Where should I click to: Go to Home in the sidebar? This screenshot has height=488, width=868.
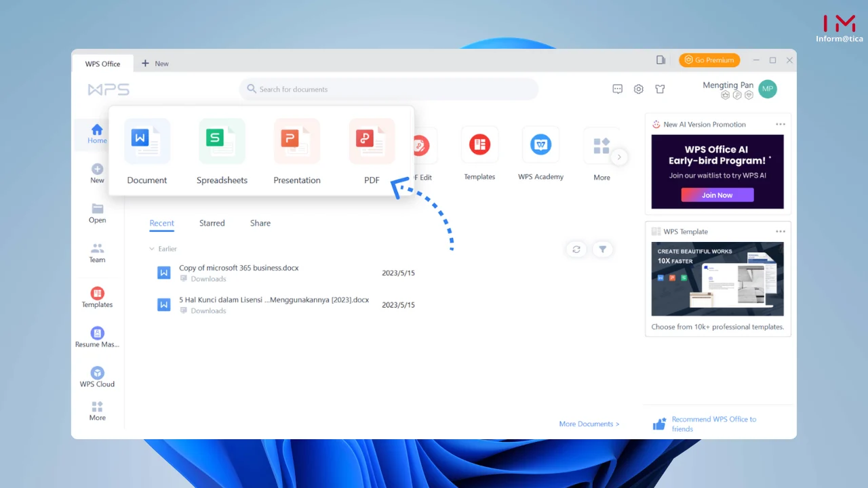point(97,134)
